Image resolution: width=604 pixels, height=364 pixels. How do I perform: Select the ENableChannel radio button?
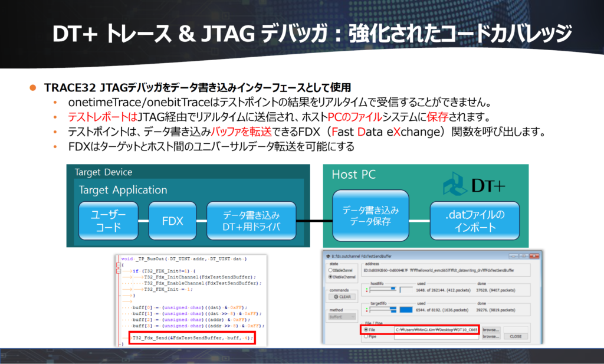[x=330, y=277]
